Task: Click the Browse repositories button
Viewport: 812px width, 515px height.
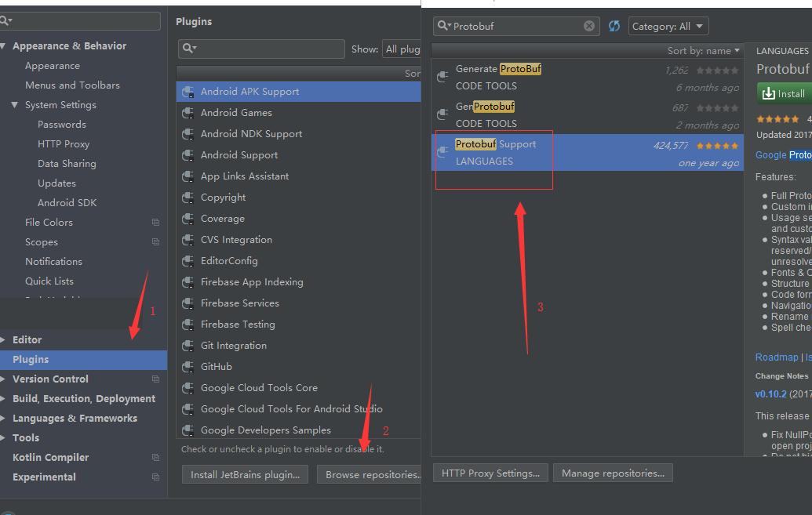Action: point(370,474)
